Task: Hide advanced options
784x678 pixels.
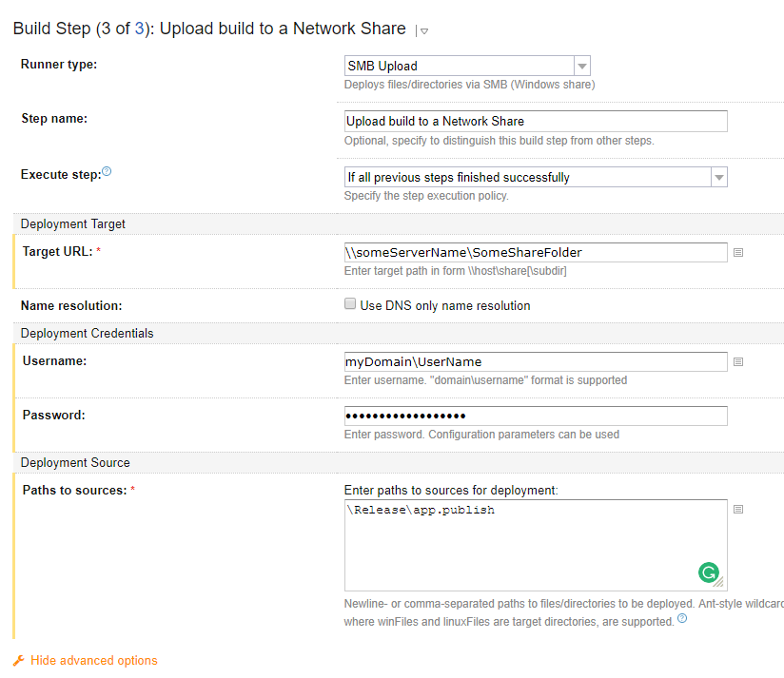Action: tap(93, 661)
